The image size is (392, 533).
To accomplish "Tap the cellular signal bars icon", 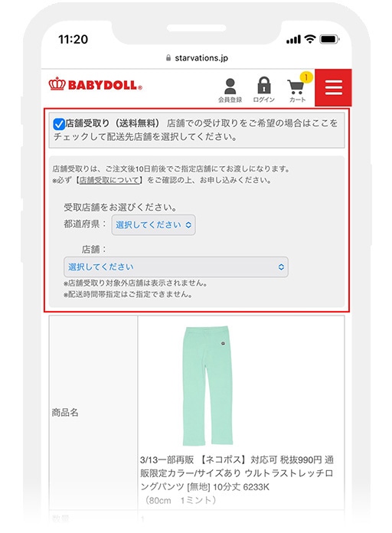I will [293, 39].
